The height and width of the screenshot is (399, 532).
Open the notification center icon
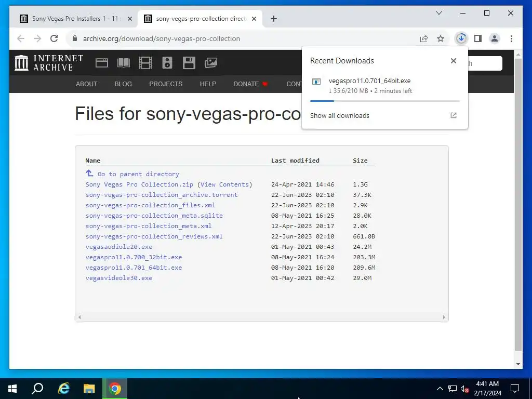515,389
